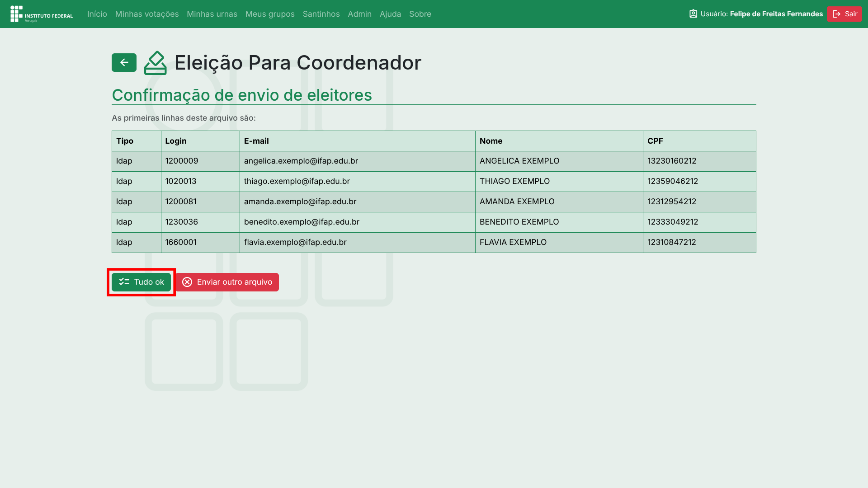This screenshot has width=868, height=488.
Task: Click the logout arrow icon in Sair
Action: pyautogui.click(x=836, y=14)
